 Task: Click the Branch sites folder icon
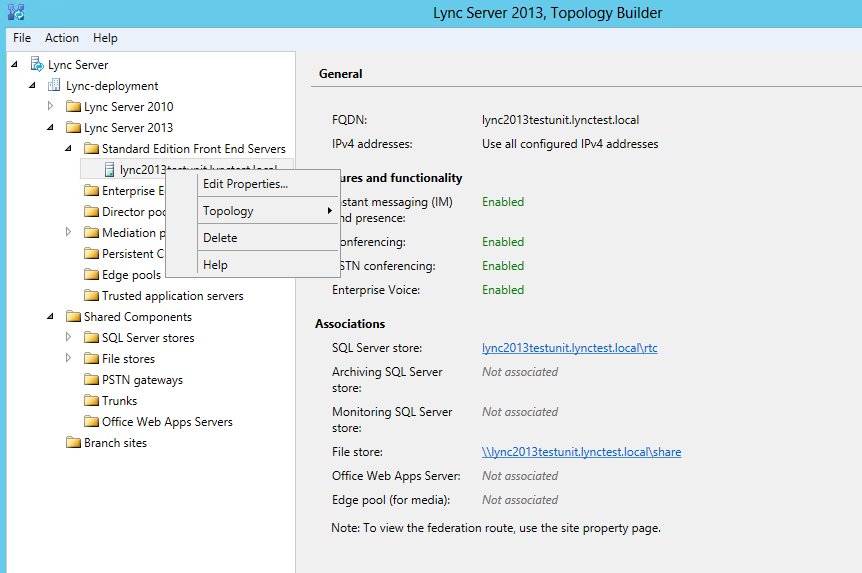click(x=73, y=443)
